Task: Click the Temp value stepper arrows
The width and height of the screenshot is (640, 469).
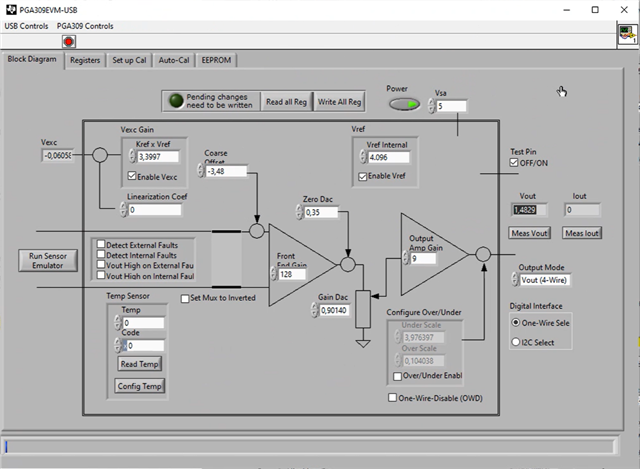Action: tap(118, 322)
